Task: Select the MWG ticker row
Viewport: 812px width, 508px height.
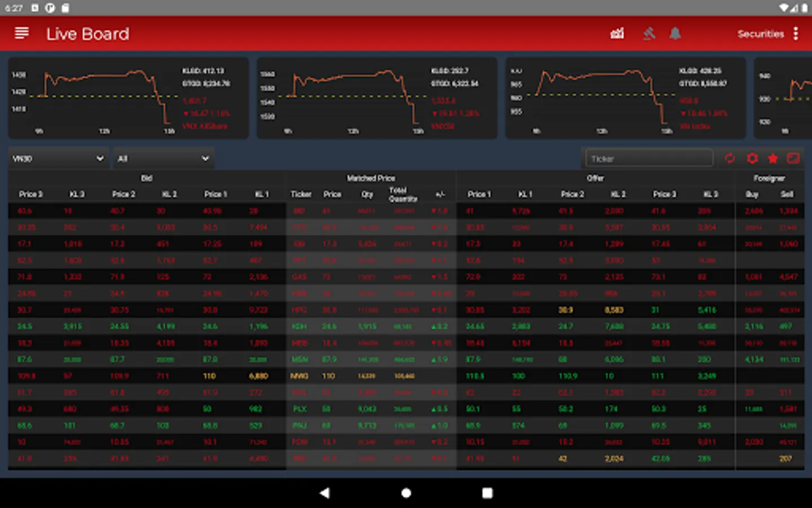Action: pyautogui.click(x=299, y=376)
